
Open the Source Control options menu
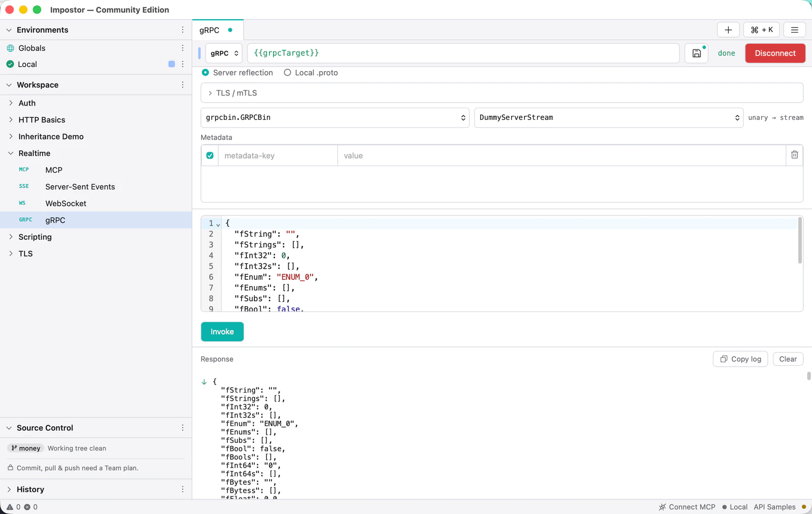click(183, 428)
